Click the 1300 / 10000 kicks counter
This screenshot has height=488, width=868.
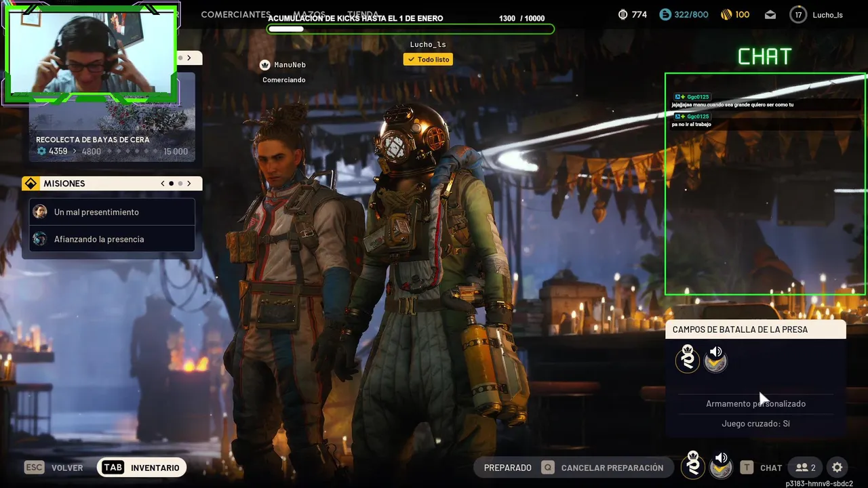tap(521, 18)
